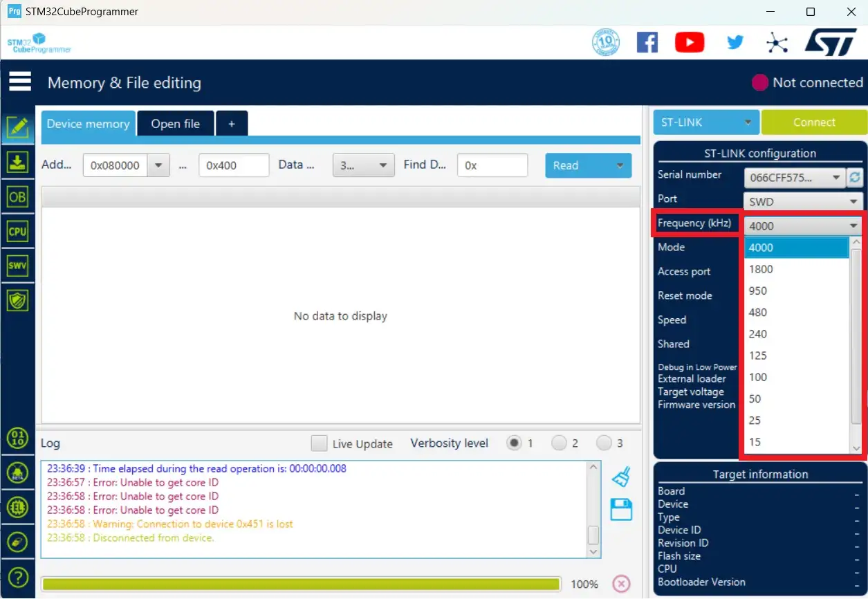This screenshot has height=599, width=868.
Task: Click the address field 0x080000
Action: click(116, 165)
